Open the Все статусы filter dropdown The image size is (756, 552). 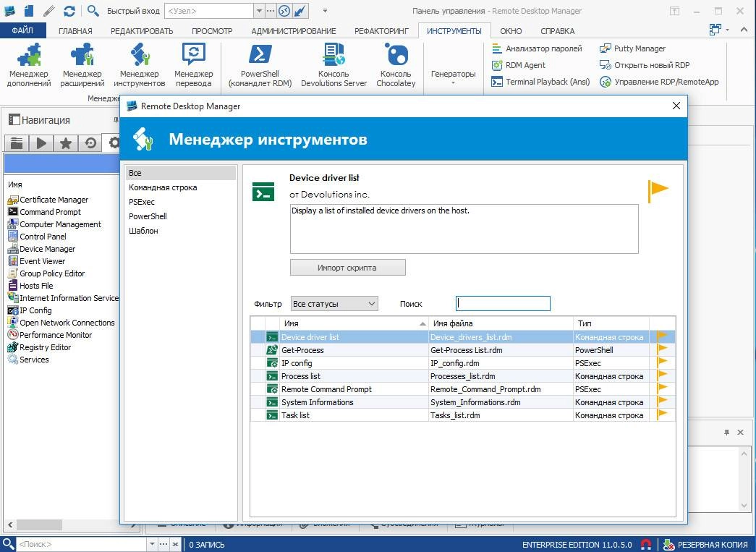coord(334,304)
